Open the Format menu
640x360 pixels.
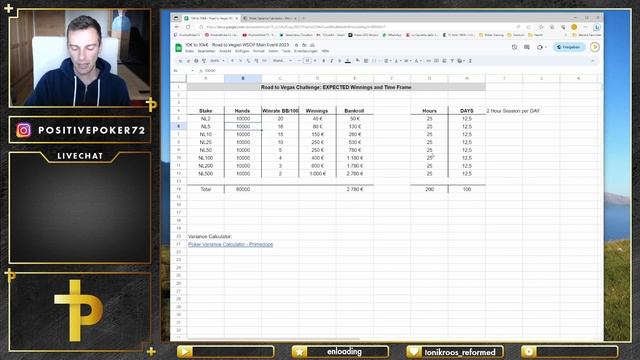tap(259, 51)
